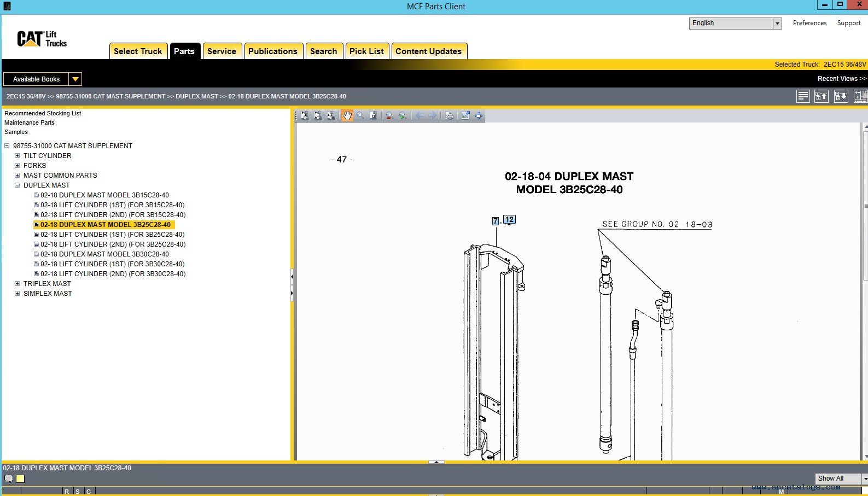The height and width of the screenshot is (496, 868).
Task: Open the Service tab
Action: (222, 51)
